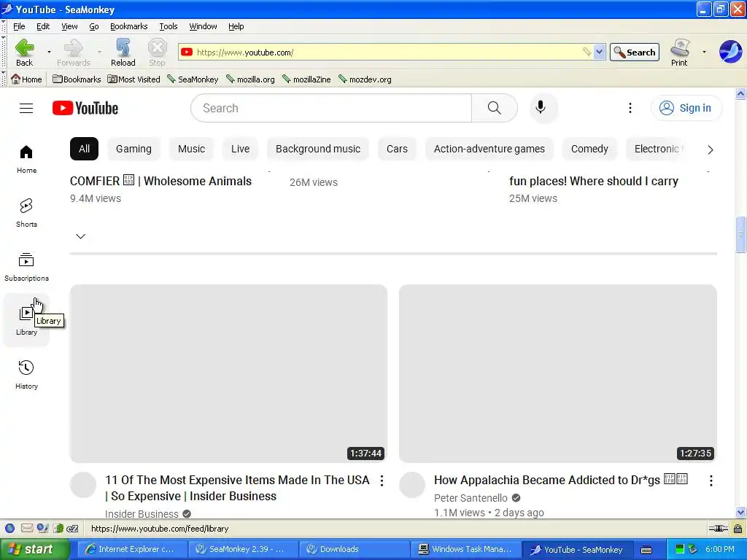Open Back button history dropdown arrow
Image resolution: width=747 pixels, height=560 pixels.
click(x=49, y=52)
